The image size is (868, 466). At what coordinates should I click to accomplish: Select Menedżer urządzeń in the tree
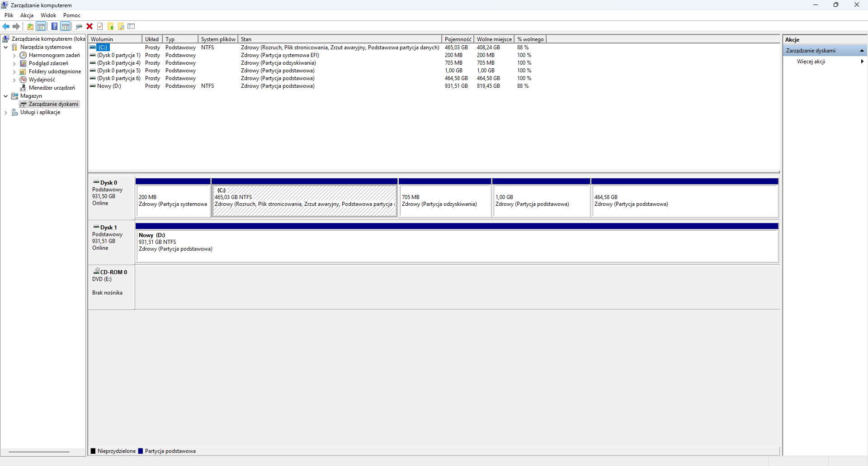click(52, 88)
